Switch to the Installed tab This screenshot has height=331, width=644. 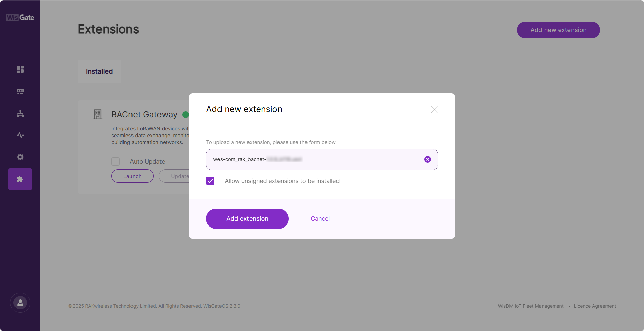click(x=99, y=71)
